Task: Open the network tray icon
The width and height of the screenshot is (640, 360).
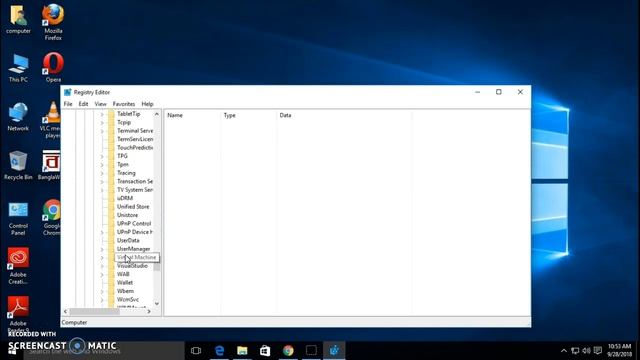Action: pos(575,351)
